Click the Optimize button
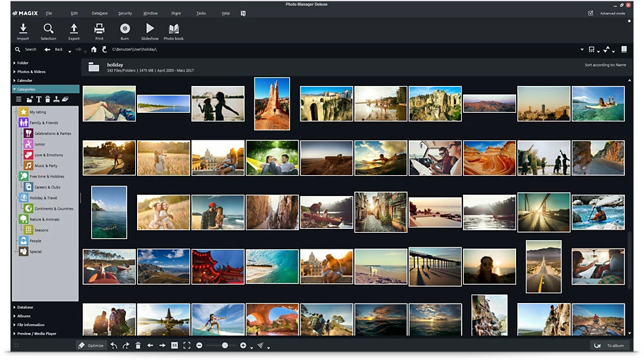The width and height of the screenshot is (644, 364). click(91, 345)
